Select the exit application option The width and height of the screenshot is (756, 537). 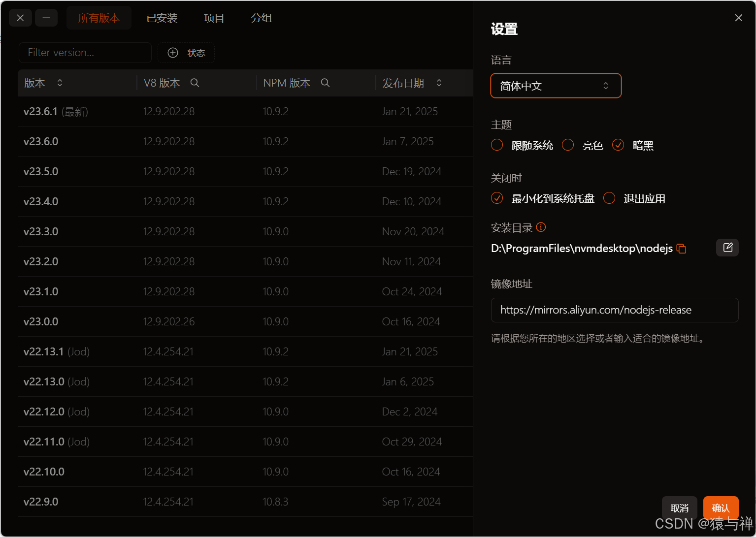tap(609, 198)
